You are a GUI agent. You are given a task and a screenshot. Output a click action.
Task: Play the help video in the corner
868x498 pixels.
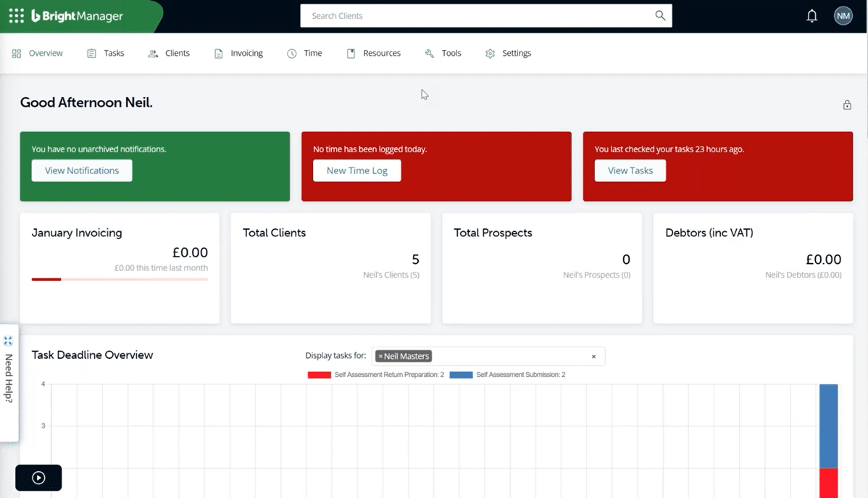pos(38,477)
